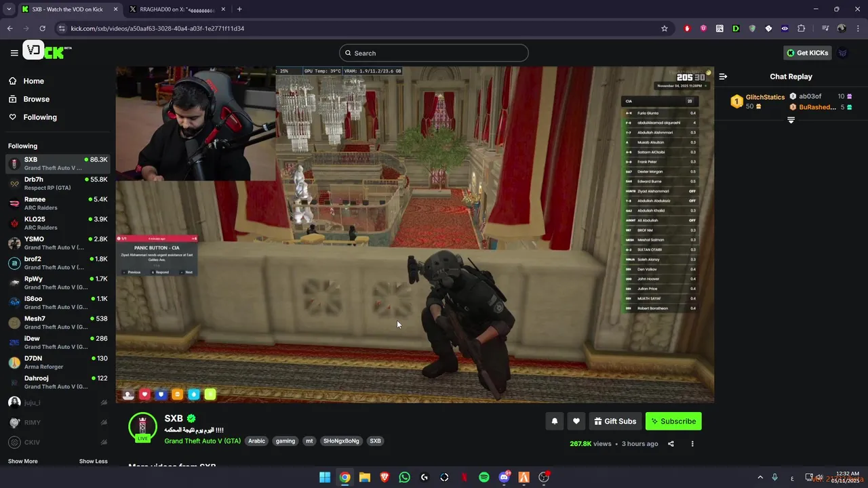Open the three-dot video options menu
This screenshot has height=488, width=868.
692,444
